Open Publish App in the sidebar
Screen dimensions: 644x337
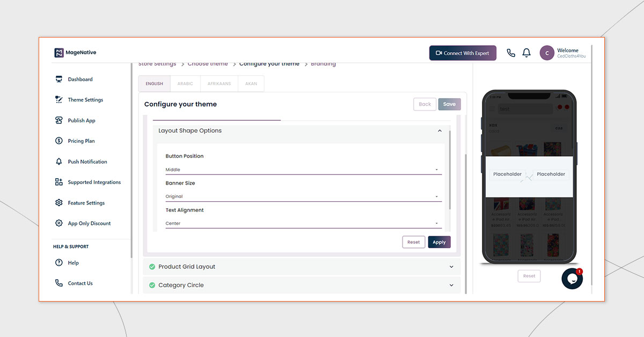click(x=82, y=121)
